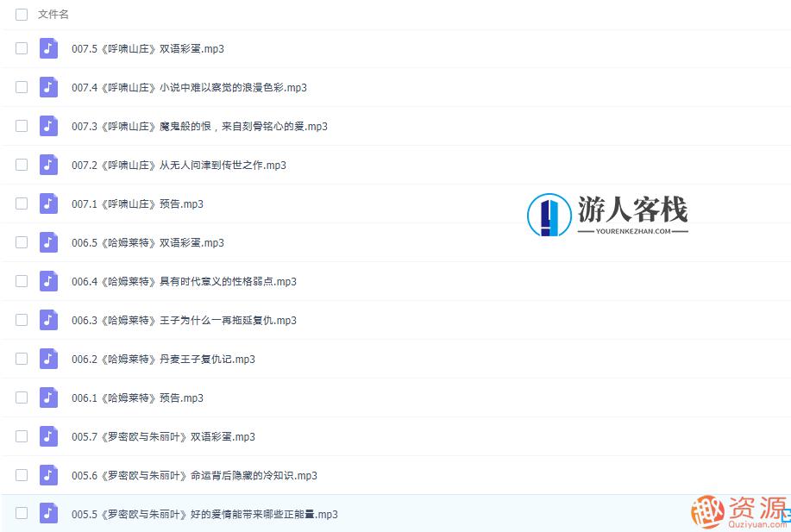Click the music icon for 006.1《哈姆莱特》预告.mp3
The image size is (791, 532).
[48, 397]
